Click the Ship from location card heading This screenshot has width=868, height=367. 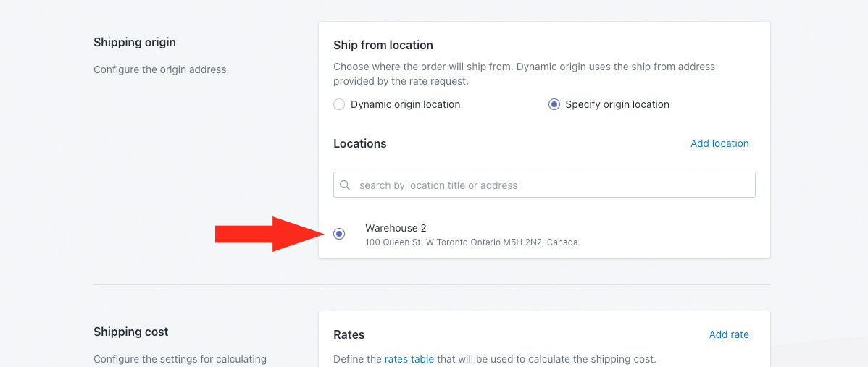pyautogui.click(x=383, y=45)
